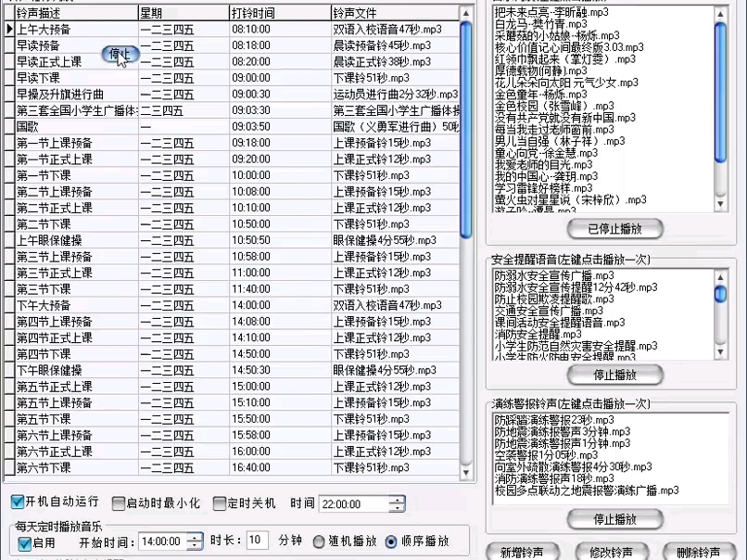Play 防溺水安全宣传广播.mp3
The image size is (747, 560).
click(554, 275)
